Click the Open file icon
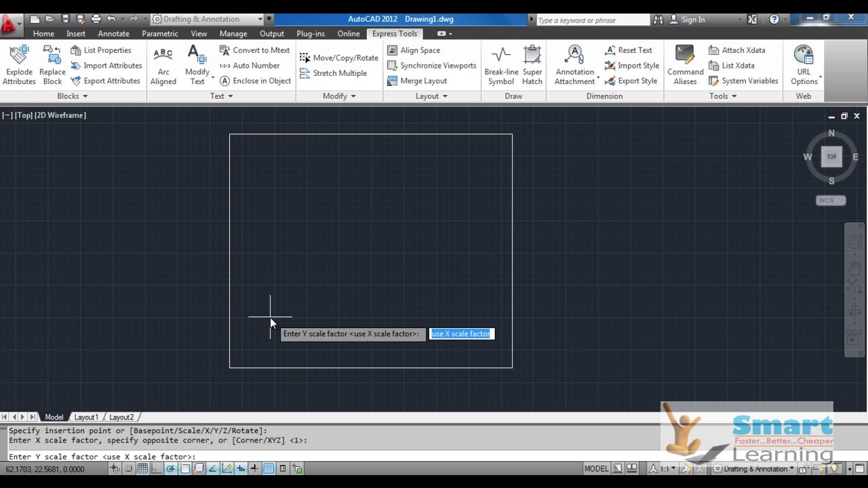 [x=50, y=19]
